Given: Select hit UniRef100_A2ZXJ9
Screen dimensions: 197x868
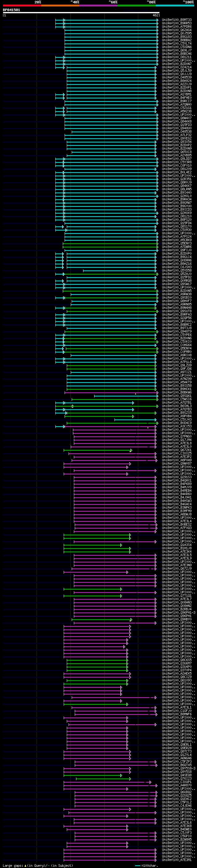Looking at the screenshot, I should (x=177, y=84).
